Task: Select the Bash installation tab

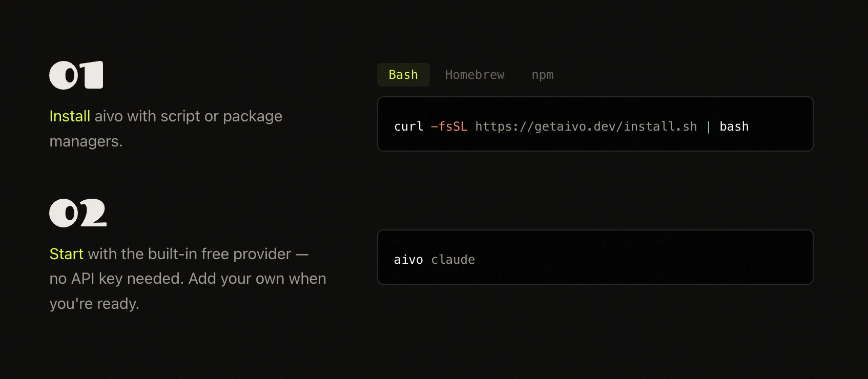Action: pyautogui.click(x=403, y=75)
